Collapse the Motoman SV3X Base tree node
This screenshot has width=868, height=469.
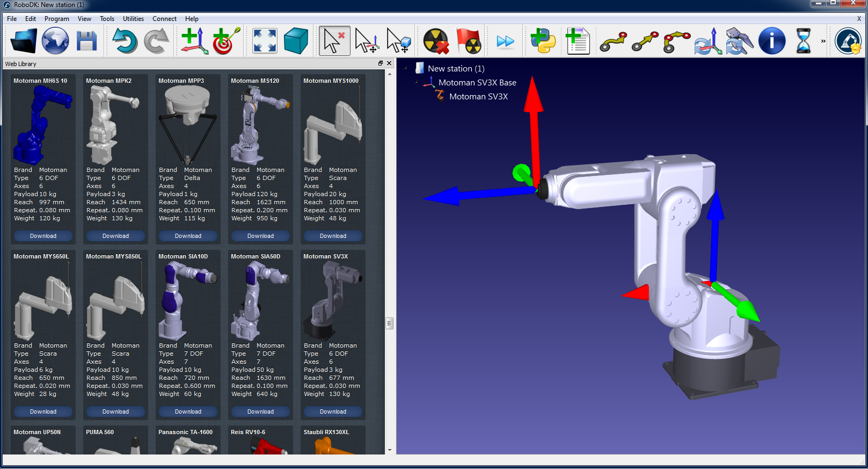(x=416, y=82)
